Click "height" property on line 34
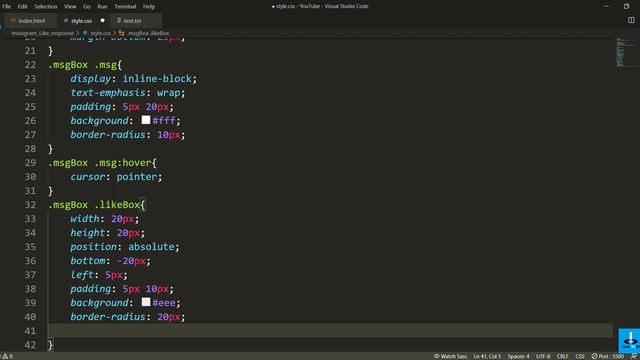The height and width of the screenshot is (360, 640). click(88, 233)
